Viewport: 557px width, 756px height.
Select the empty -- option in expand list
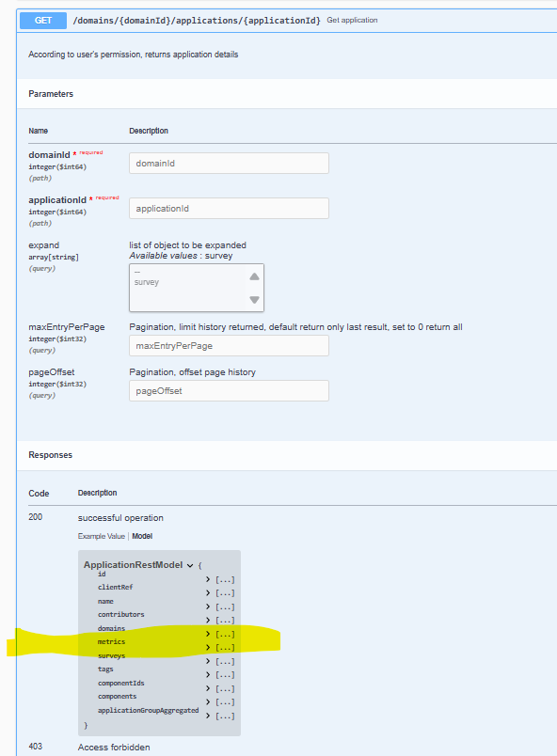pos(137,273)
